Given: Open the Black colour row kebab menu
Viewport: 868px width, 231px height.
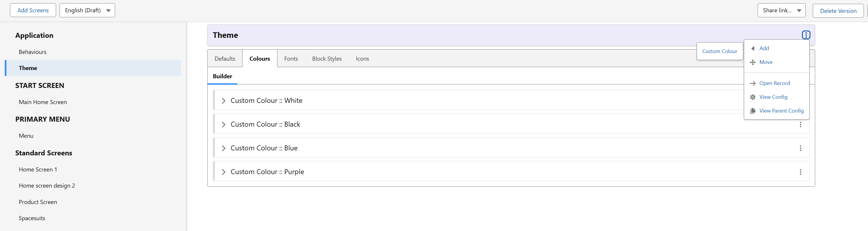Looking at the screenshot, I should tap(800, 125).
